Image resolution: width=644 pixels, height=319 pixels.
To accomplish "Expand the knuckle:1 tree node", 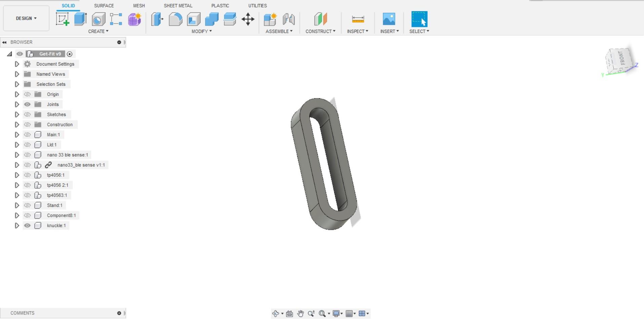I will coord(17,225).
